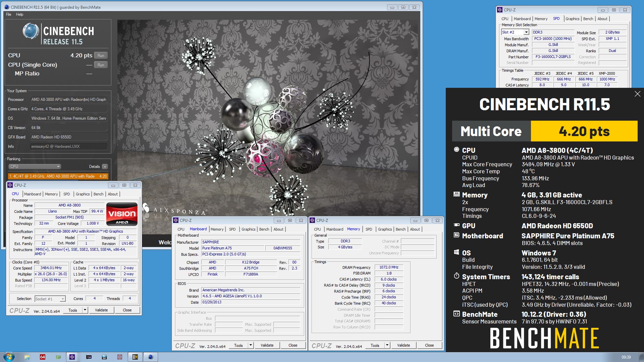This screenshot has width=644, height=362.
Task: Click DRAM Frequency value 1072.0 MHz
Action: click(x=389, y=267)
